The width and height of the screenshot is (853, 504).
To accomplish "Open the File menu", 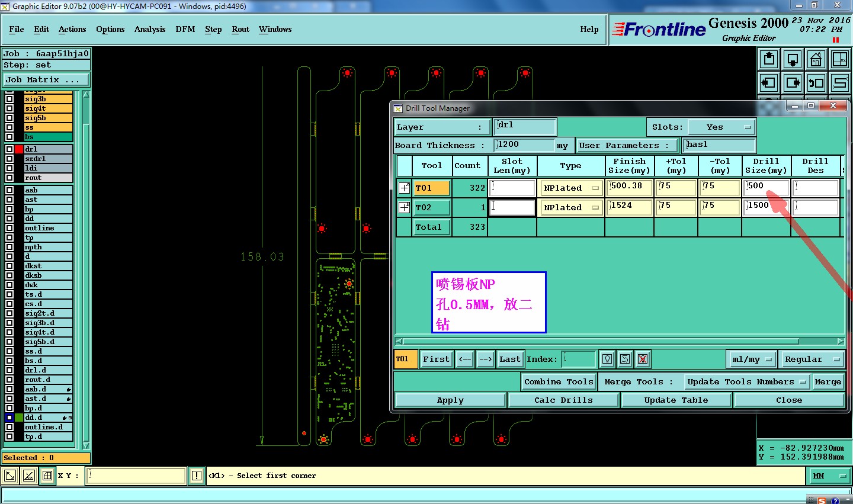I will click(x=17, y=29).
